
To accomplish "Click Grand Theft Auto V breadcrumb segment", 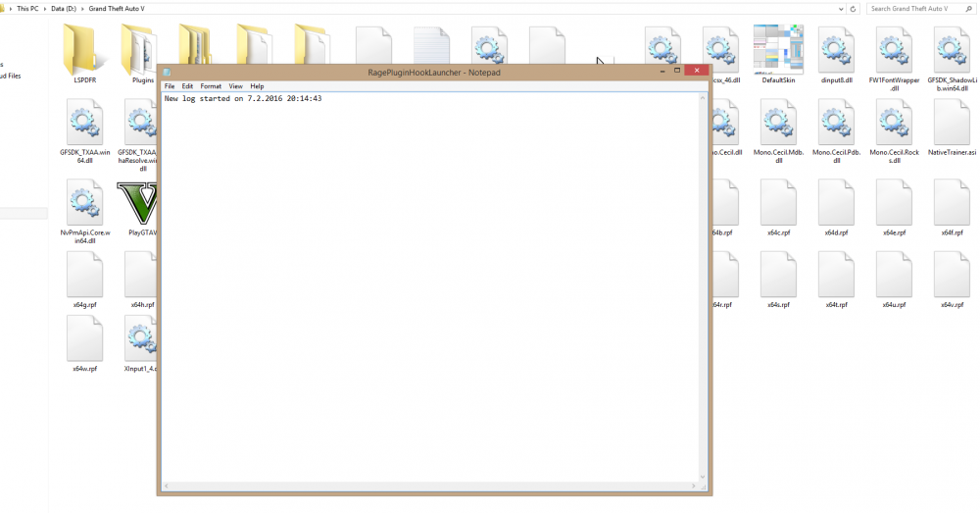I will pyautogui.click(x=117, y=9).
